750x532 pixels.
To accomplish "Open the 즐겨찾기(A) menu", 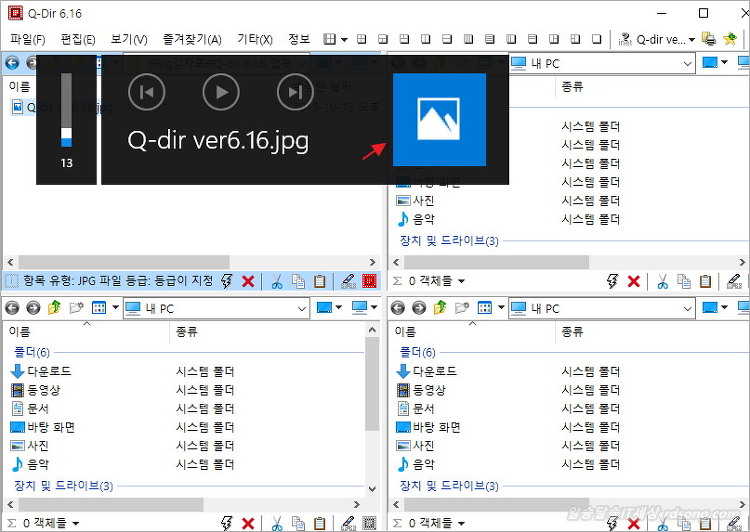I will click(192, 39).
